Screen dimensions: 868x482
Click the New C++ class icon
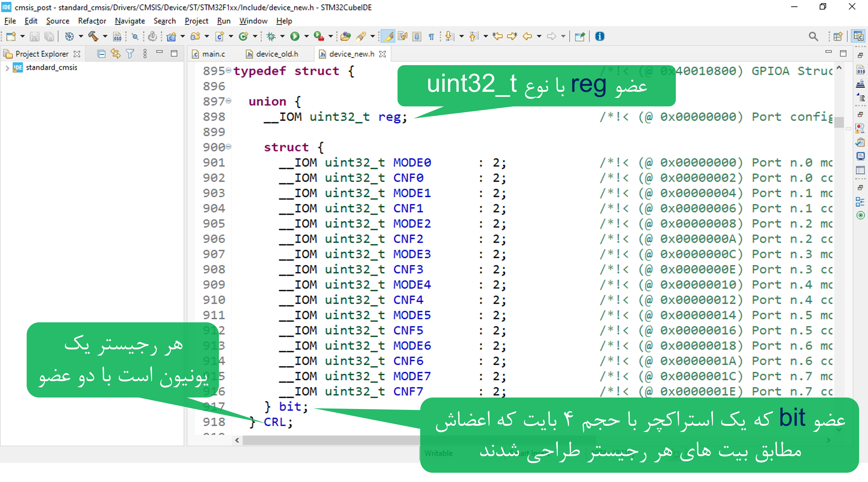click(x=243, y=36)
